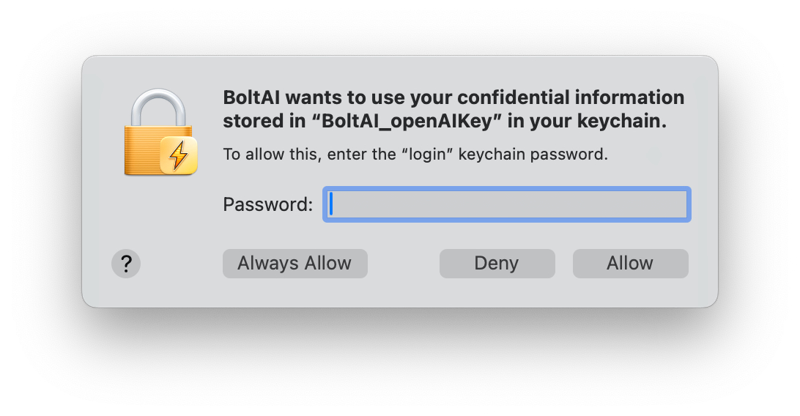Deny BoltAI keychain access

point(497,264)
